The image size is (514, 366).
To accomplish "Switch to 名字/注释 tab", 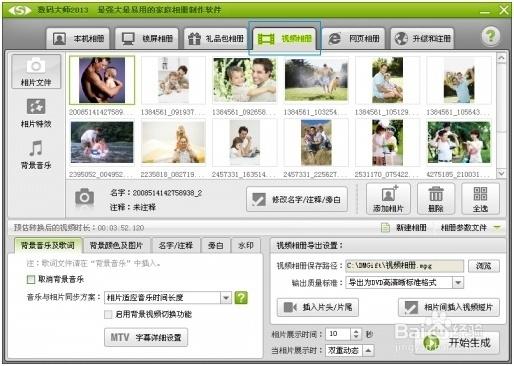I will click(176, 246).
